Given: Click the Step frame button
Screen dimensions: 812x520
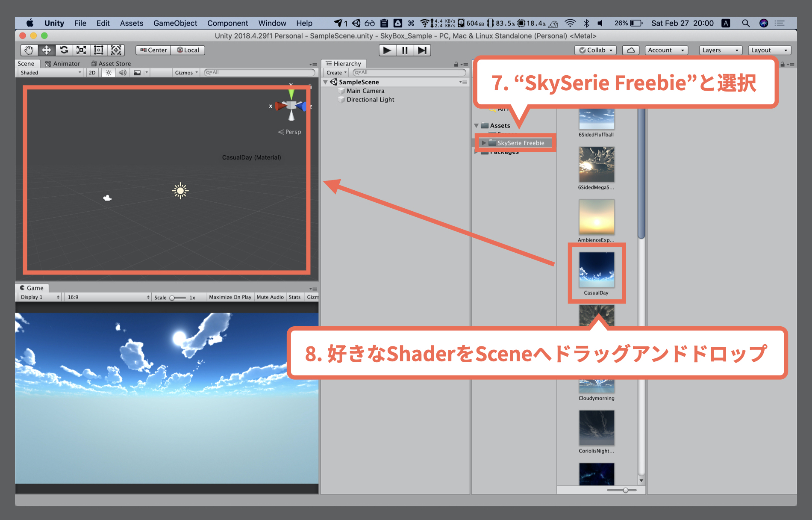Looking at the screenshot, I should click(x=422, y=50).
